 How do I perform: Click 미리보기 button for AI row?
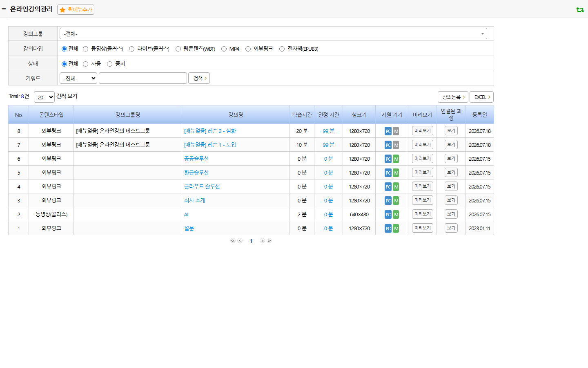click(422, 214)
